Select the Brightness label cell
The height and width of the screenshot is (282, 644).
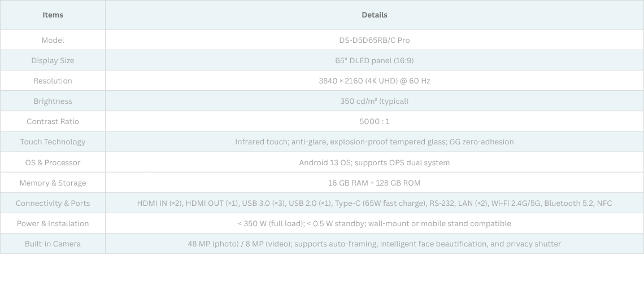[x=53, y=101]
